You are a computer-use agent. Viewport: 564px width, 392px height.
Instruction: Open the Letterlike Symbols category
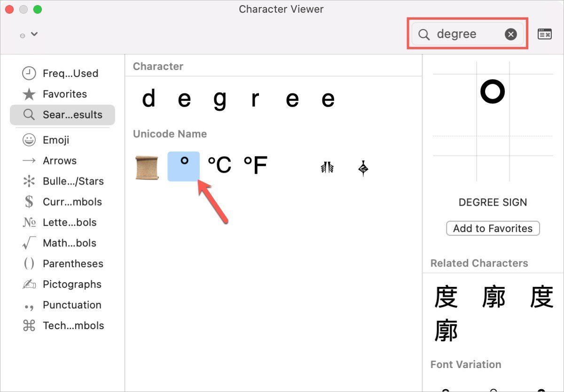click(x=62, y=223)
